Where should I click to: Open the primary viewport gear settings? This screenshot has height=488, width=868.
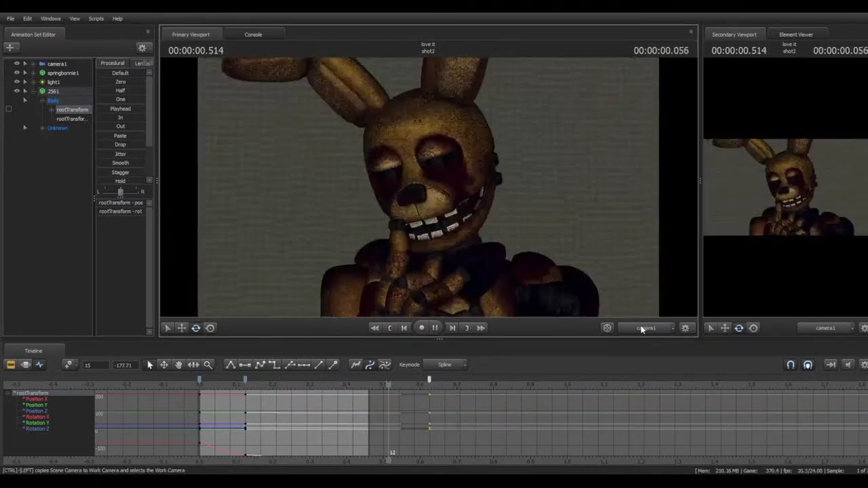click(x=685, y=328)
